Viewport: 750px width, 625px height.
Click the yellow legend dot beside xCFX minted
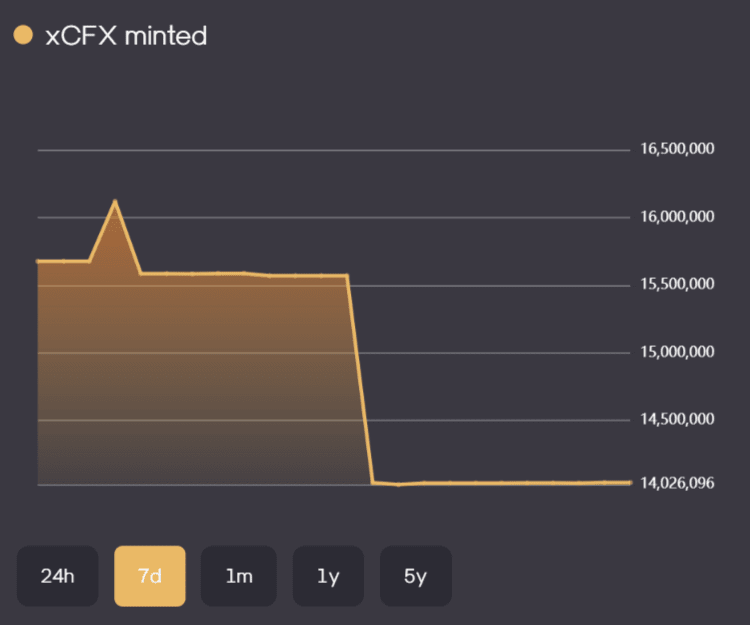tap(23, 36)
